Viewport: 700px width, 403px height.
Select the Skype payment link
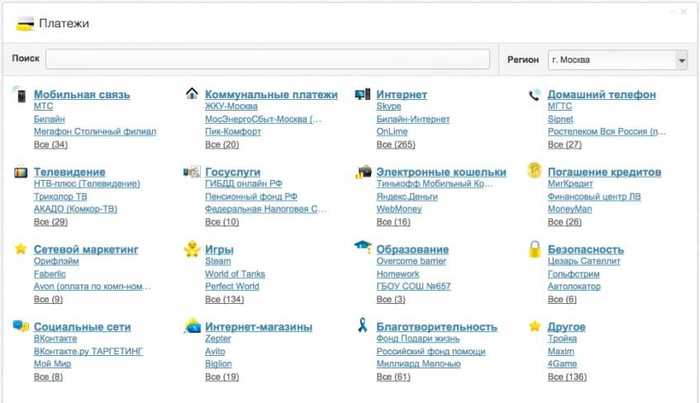(388, 106)
